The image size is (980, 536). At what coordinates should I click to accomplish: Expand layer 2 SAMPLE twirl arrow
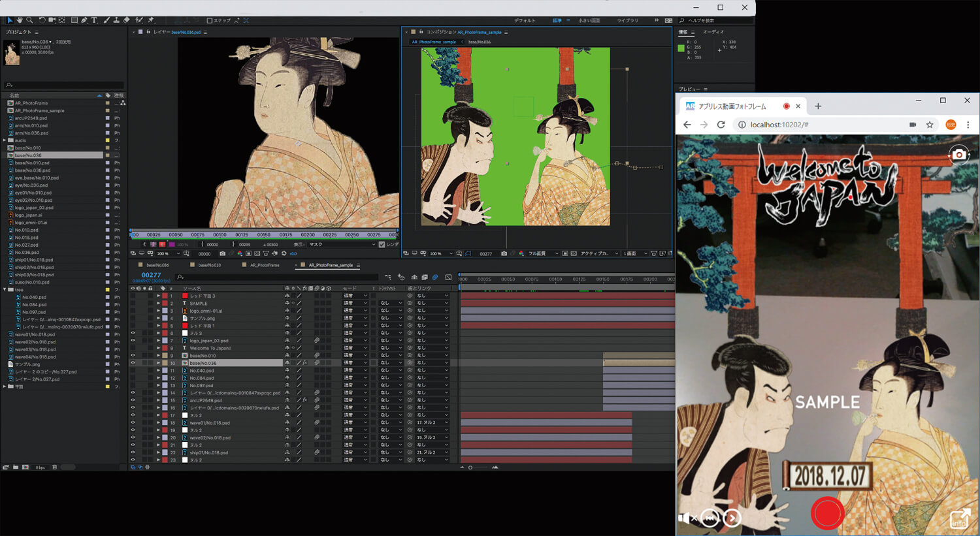pos(158,304)
